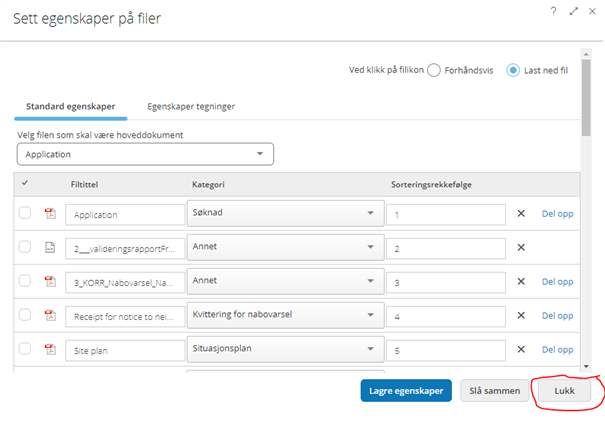Click the Lagre egenskaper button
This screenshot has width=605, height=421.
(x=406, y=391)
